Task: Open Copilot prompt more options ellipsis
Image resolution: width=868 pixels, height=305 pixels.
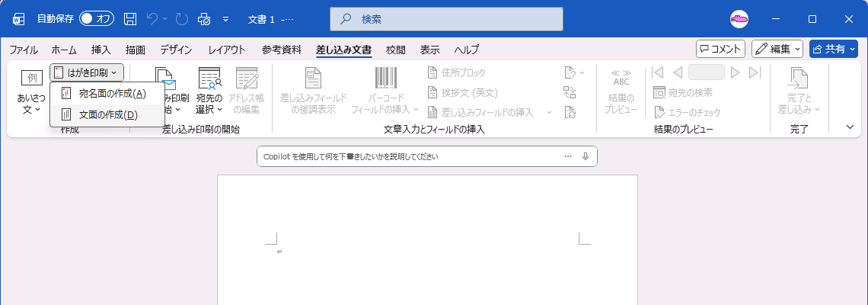Action: (x=567, y=156)
